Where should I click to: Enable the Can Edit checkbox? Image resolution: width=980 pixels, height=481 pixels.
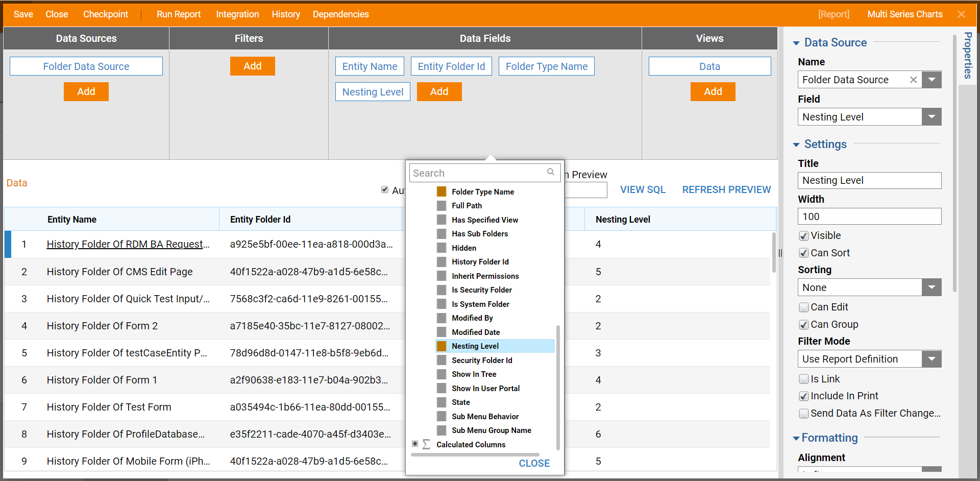pos(804,307)
